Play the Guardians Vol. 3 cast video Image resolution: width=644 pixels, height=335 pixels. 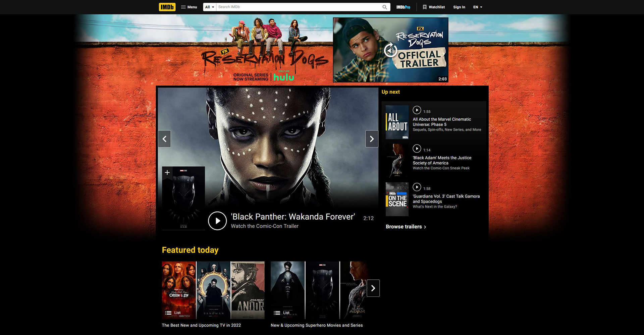pyautogui.click(x=417, y=187)
